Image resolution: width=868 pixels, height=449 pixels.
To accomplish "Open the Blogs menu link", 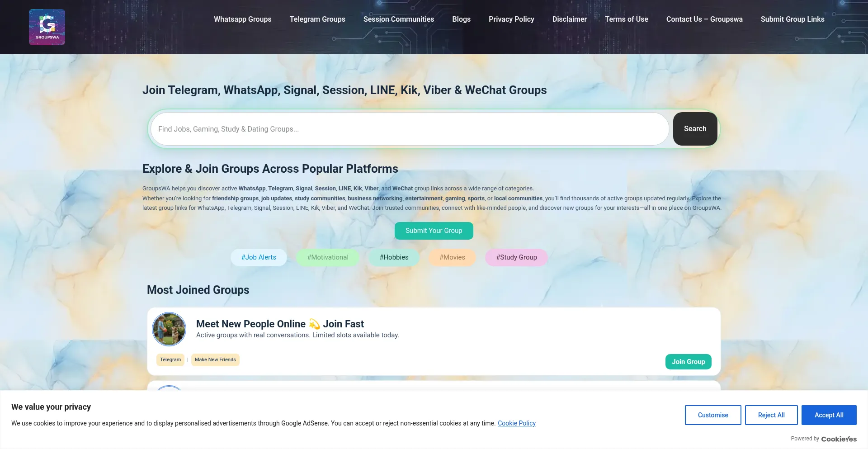I will click(x=462, y=19).
